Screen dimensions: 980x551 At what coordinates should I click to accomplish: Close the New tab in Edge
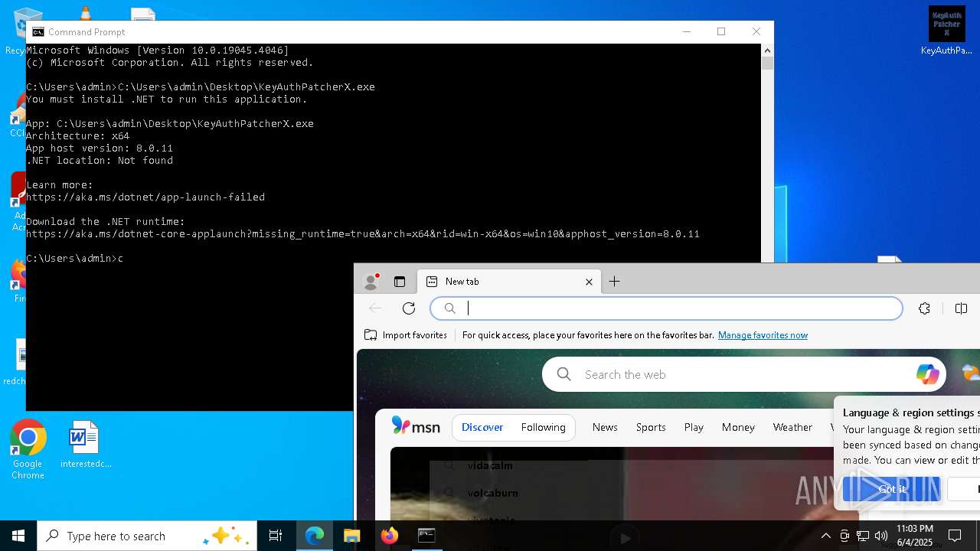(589, 282)
